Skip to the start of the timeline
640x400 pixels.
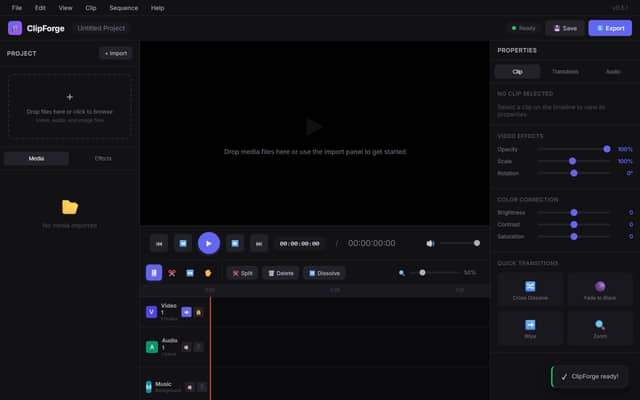coord(159,244)
